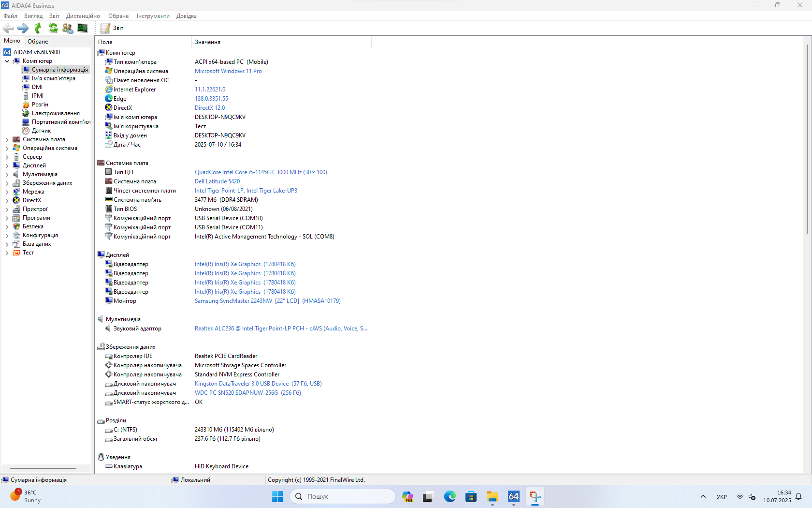The image size is (812, 508).
Task: Click the Звіт report button in toolbar
Action: tap(112, 29)
